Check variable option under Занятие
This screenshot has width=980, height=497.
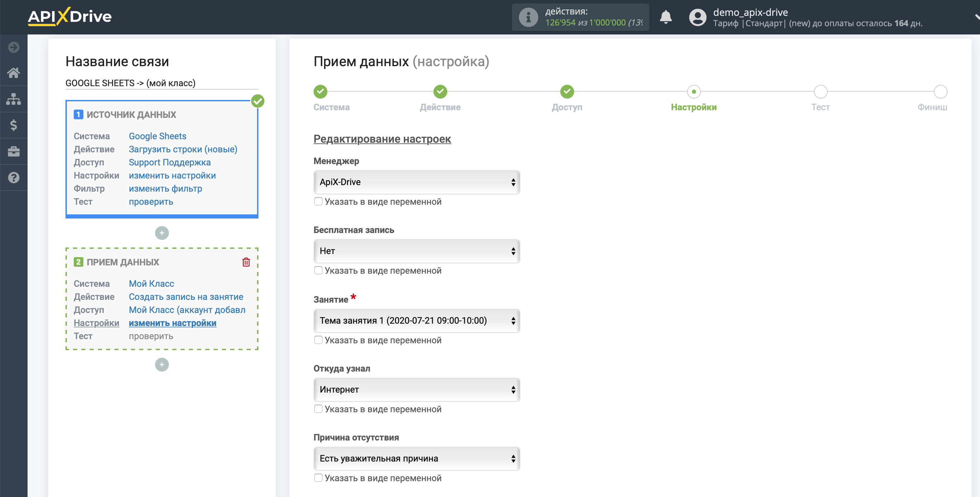pos(318,340)
